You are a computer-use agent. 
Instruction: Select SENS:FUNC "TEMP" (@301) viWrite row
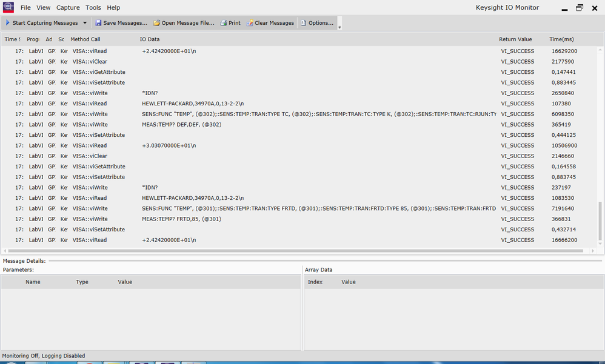(299, 208)
